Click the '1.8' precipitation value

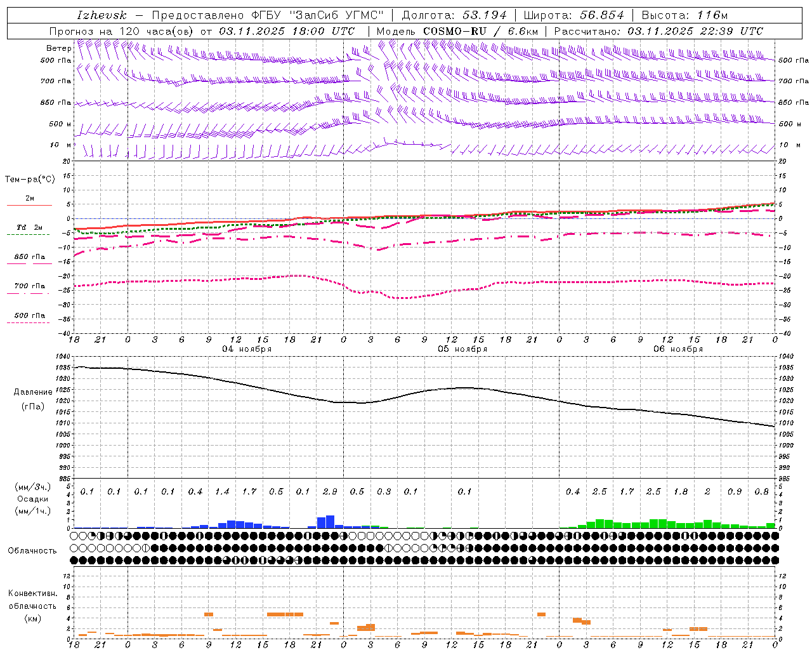pos(681,492)
